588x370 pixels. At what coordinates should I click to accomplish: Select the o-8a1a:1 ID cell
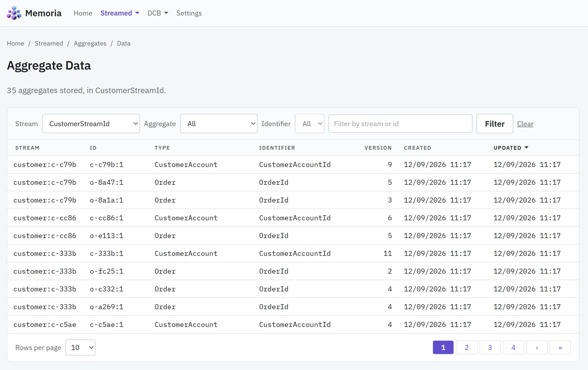(x=106, y=200)
